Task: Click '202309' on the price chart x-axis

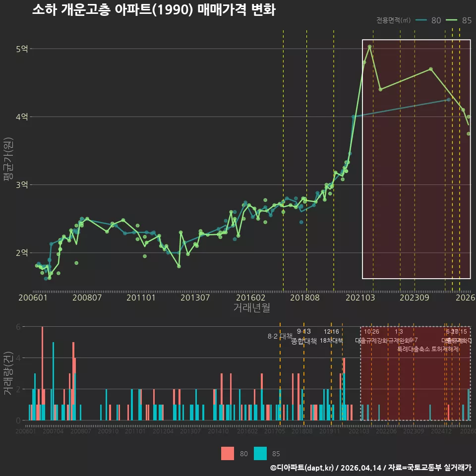Action: 415,297
